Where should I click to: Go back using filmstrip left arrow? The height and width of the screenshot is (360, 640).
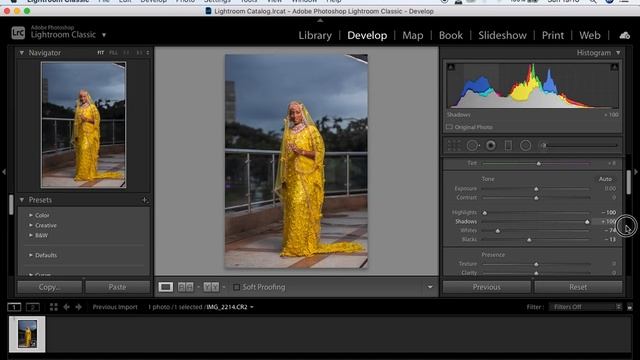[66, 307]
